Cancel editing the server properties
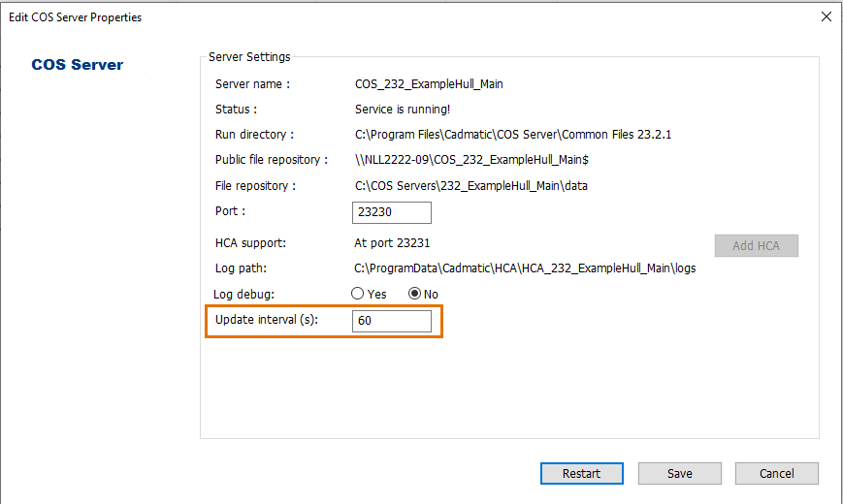This screenshot has height=504, width=843. 776,473
